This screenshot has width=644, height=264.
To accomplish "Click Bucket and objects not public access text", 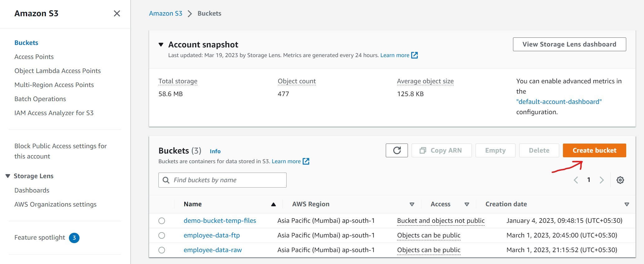I will point(441,221).
